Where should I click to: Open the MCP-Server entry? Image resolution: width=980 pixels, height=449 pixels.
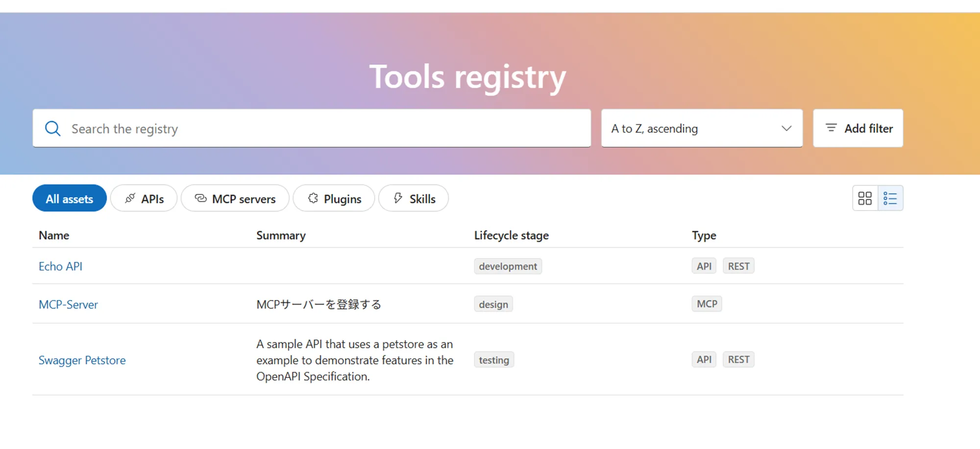tap(68, 305)
